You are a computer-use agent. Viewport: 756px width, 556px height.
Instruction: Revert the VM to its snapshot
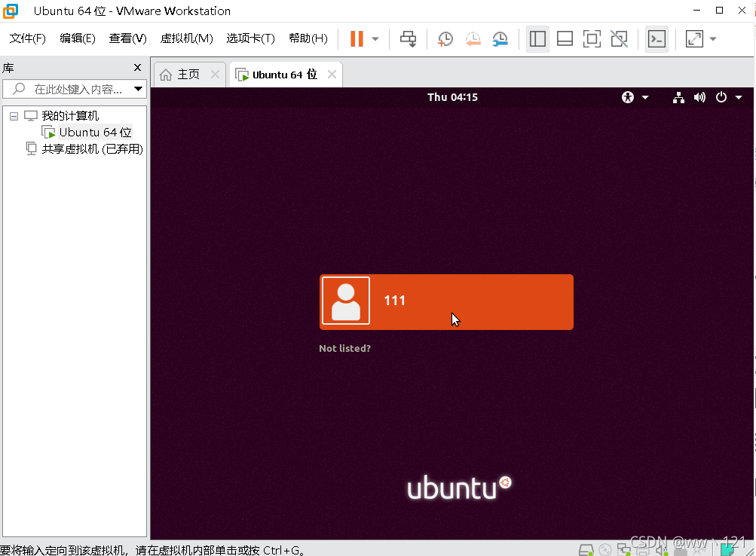(x=473, y=39)
